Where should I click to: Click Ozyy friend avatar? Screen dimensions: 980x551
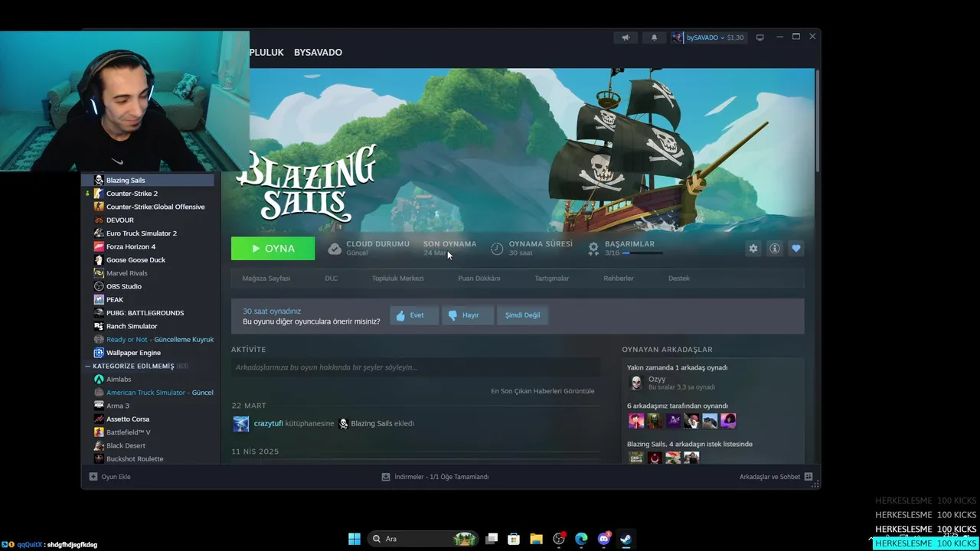pyautogui.click(x=635, y=383)
